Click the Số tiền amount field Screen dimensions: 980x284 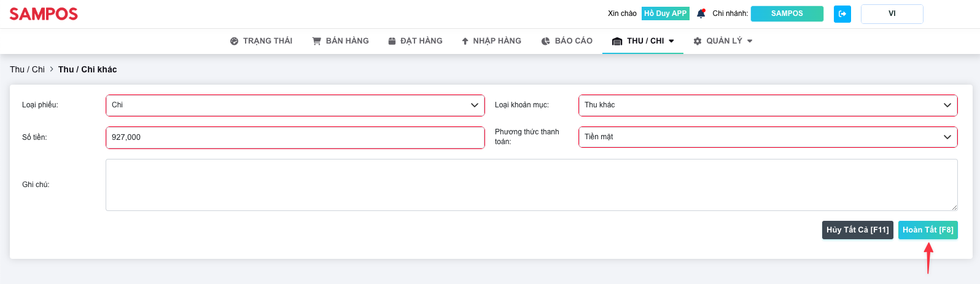coord(295,137)
